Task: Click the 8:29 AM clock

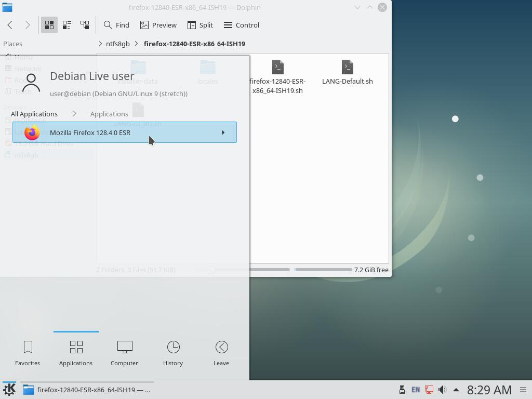Action: point(489,390)
